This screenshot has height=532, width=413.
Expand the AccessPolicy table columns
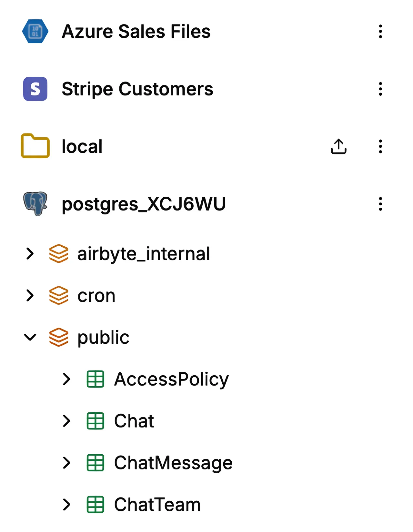coord(66,379)
